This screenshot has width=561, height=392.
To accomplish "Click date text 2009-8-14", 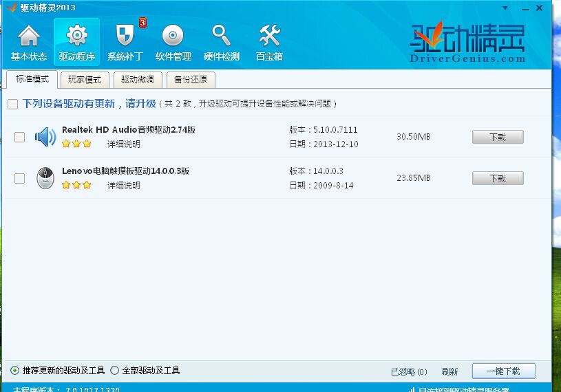I will tap(333, 185).
